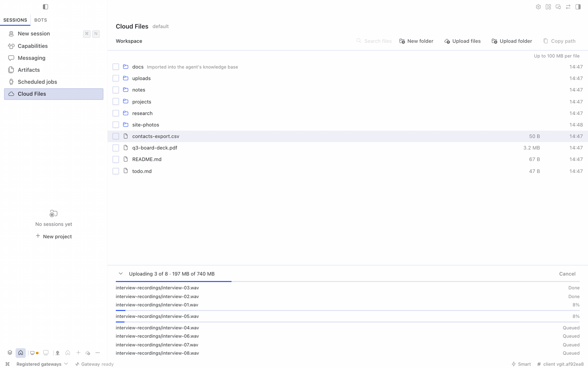Tick the checkbox for site-photos folder
This screenshot has height=368, width=588.
[x=116, y=125]
